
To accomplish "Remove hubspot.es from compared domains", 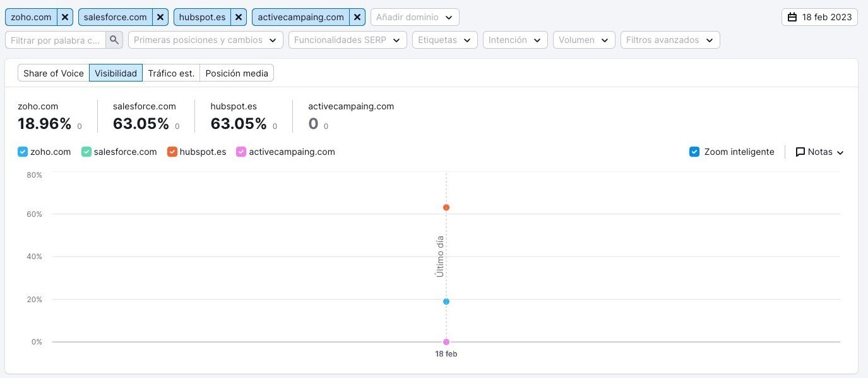I will pyautogui.click(x=238, y=17).
